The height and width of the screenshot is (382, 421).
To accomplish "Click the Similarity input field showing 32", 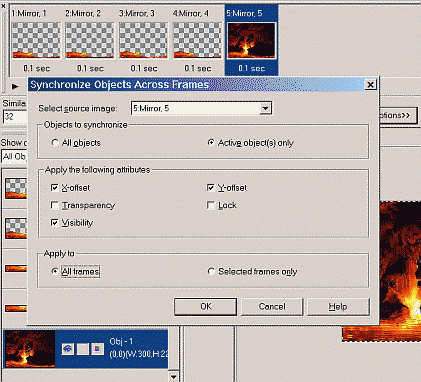I will click(x=15, y=117).
